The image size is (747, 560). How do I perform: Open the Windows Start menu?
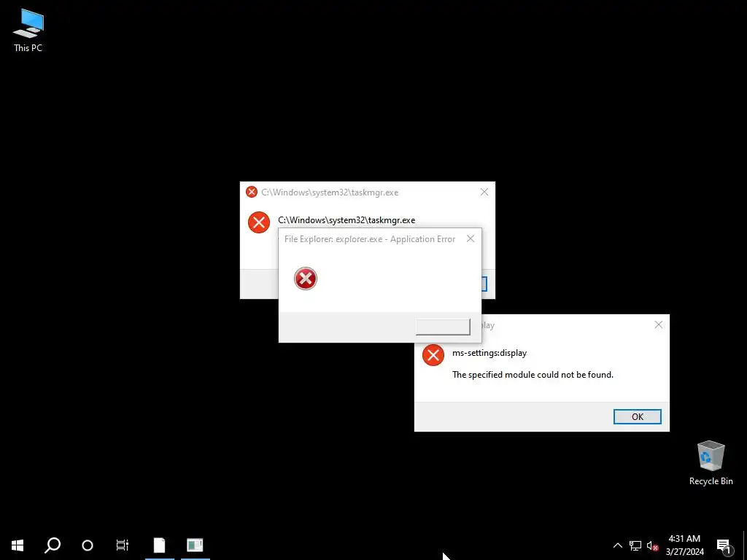(x=18, y=545)
